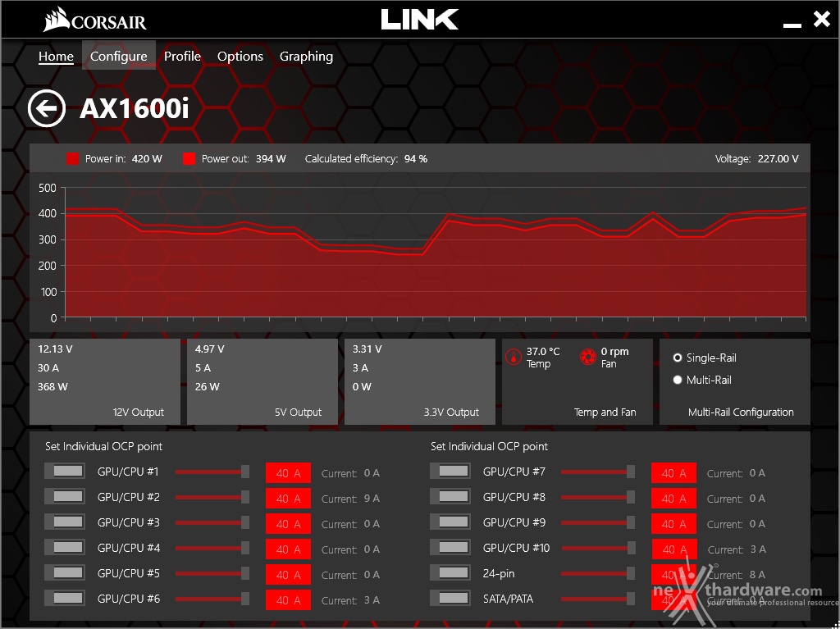Toggle OCP switch for GPU/CPU #9
The height and width of the screenshot is (629, 840).
[450, 522]
